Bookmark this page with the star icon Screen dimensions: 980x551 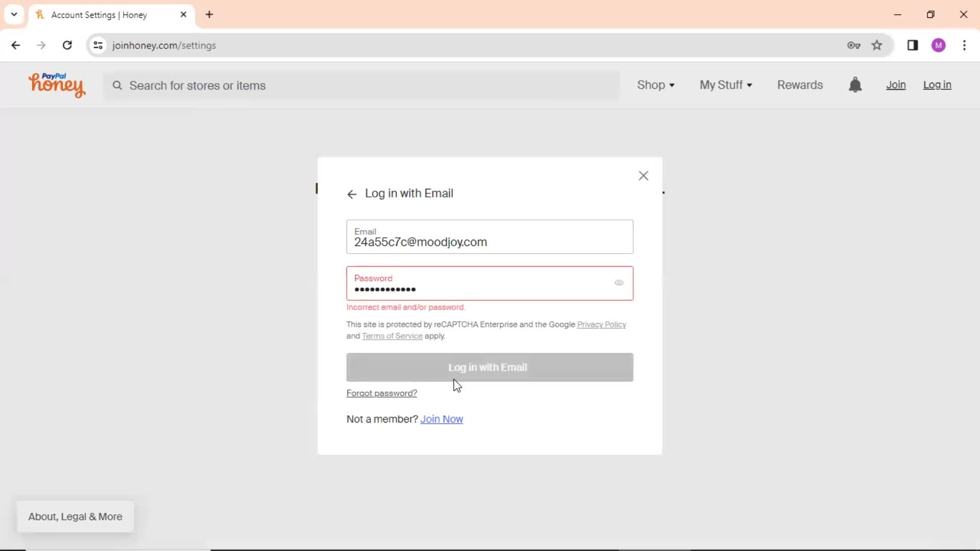tap(877, 45)
